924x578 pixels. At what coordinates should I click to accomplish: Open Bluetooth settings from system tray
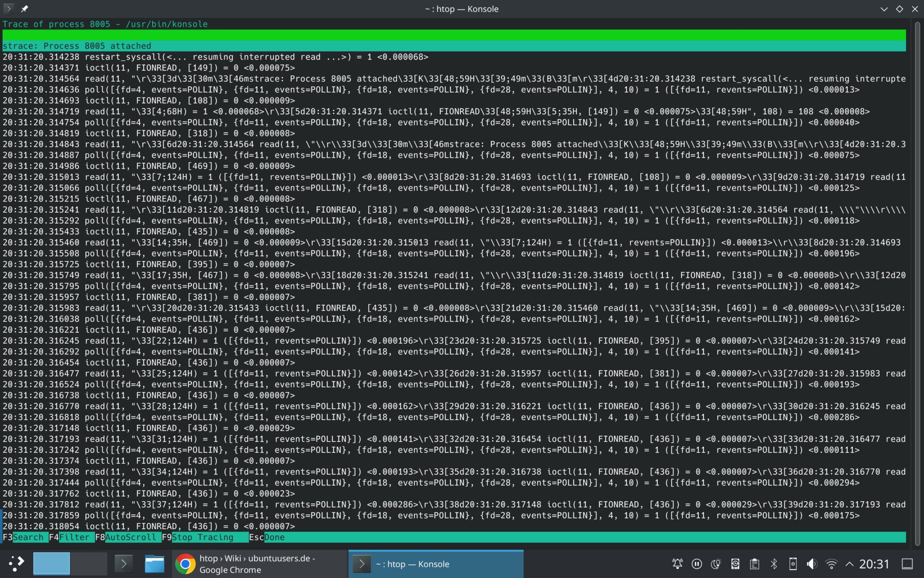(774, 564)
